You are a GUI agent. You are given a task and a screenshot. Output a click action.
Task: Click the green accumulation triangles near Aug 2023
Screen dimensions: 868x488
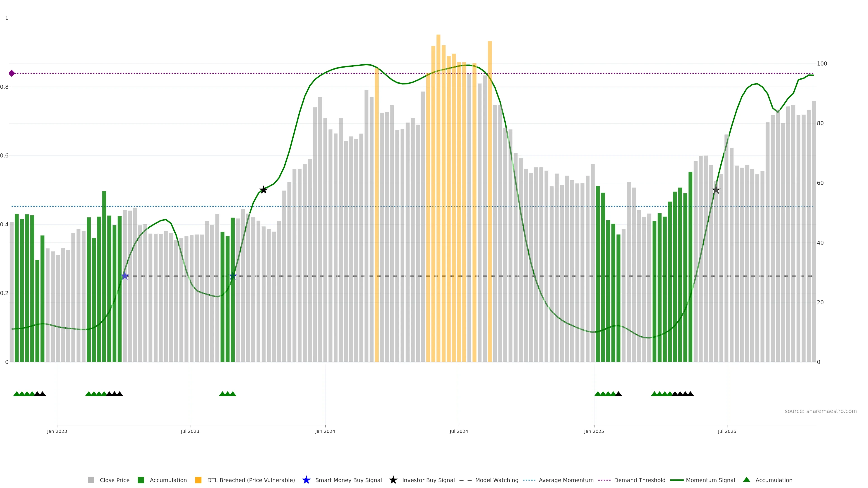[227, 394]
